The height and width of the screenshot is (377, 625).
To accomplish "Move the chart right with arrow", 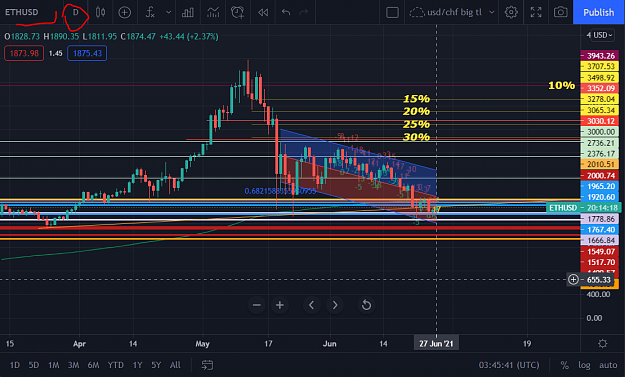I will [335, 305].
